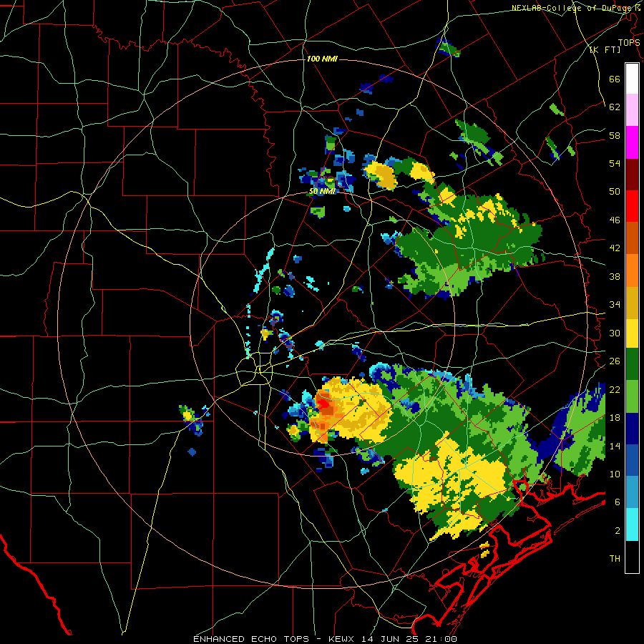Click the "50" legend value
Viewport: 644px width, 644px height.
pyautogui.click(x=615, y=192)
